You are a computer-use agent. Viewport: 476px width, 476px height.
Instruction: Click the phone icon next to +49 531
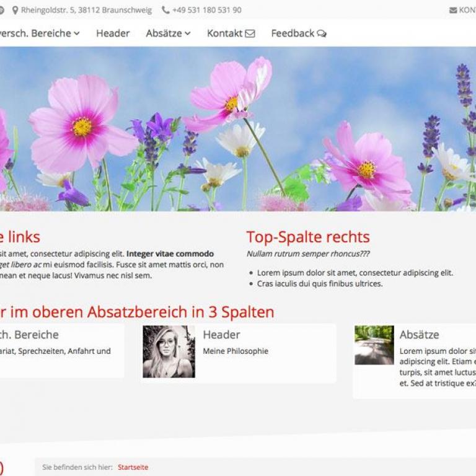[x=165, y=10]
